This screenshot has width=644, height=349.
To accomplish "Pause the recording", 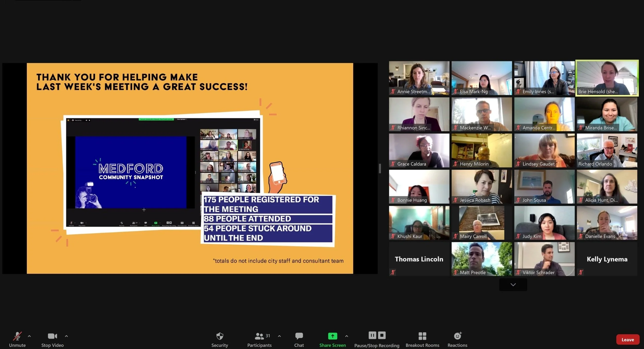I will [372, 335].
